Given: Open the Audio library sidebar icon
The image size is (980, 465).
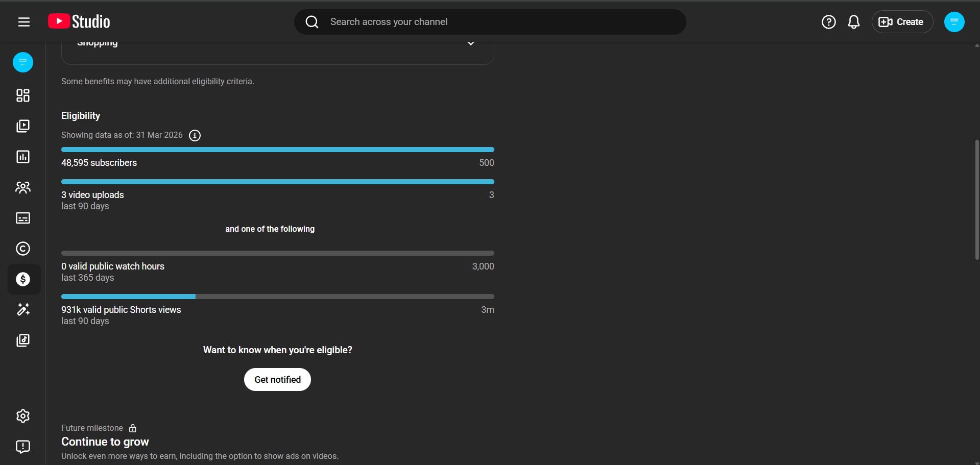Looking at the screenshot, I should [23, 340].
